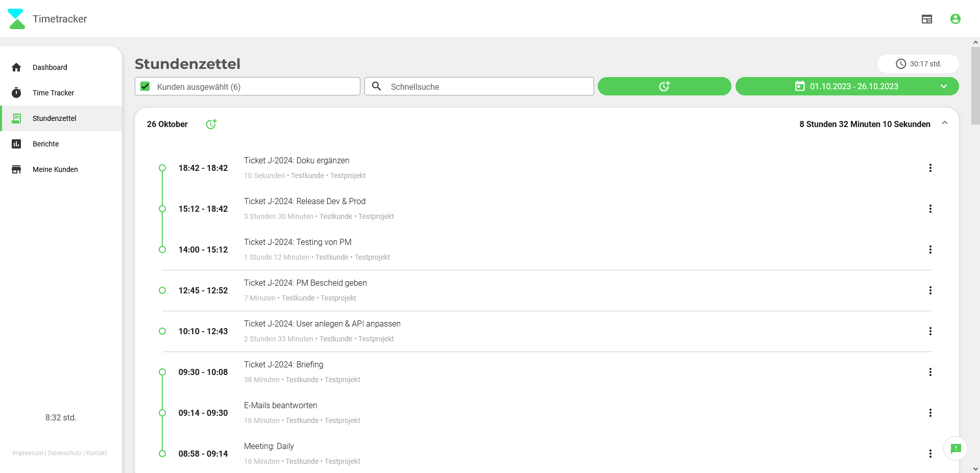Image resolution: width=980 pixels, height=473 pixels.
Task: Collapse the 26 Oktober day entries
Action: [945, 122]
